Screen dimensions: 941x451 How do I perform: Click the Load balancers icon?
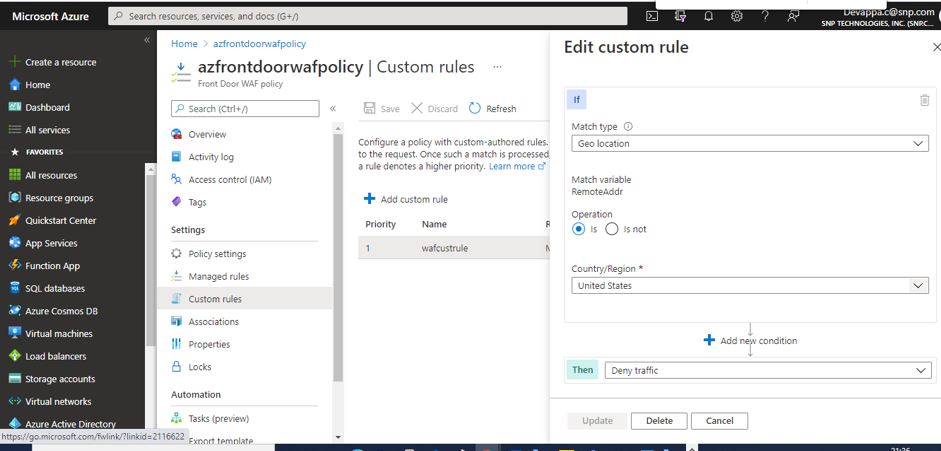15,356
